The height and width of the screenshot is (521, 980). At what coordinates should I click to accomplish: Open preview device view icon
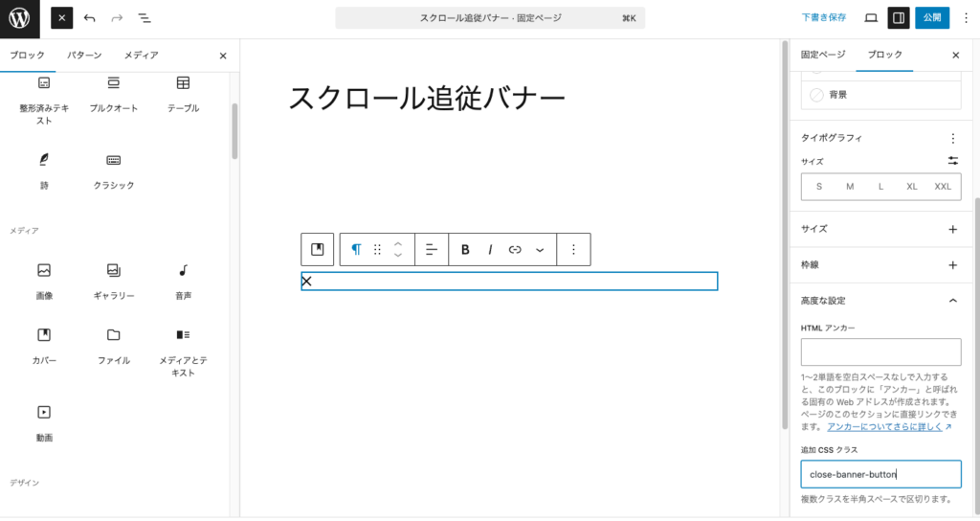pyautogui.click(x=871, y=18)
